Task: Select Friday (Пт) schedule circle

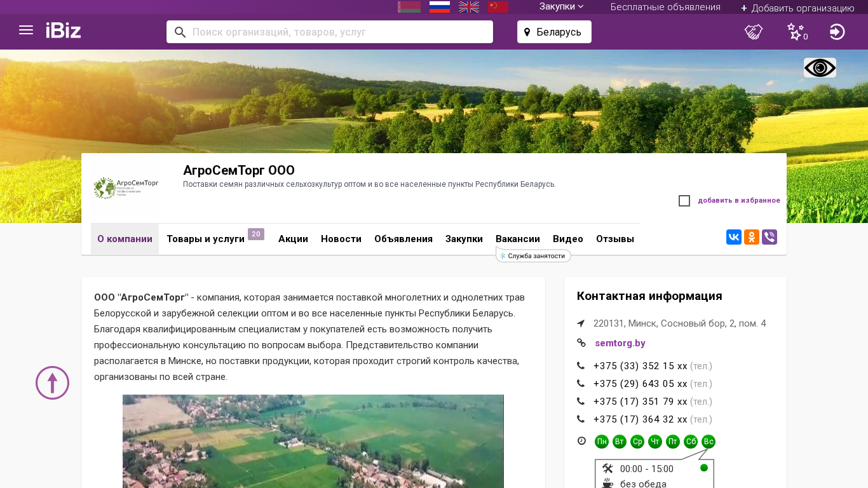Action: (673, 442)
